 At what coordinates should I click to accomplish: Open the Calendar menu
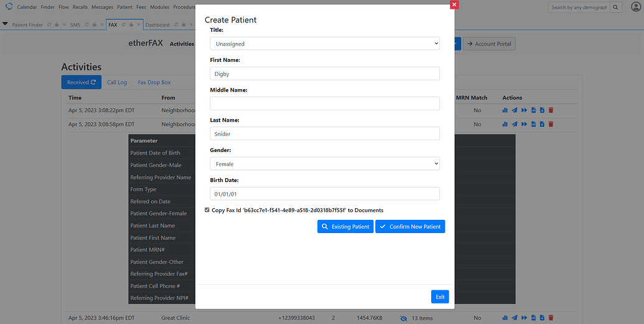27,7
